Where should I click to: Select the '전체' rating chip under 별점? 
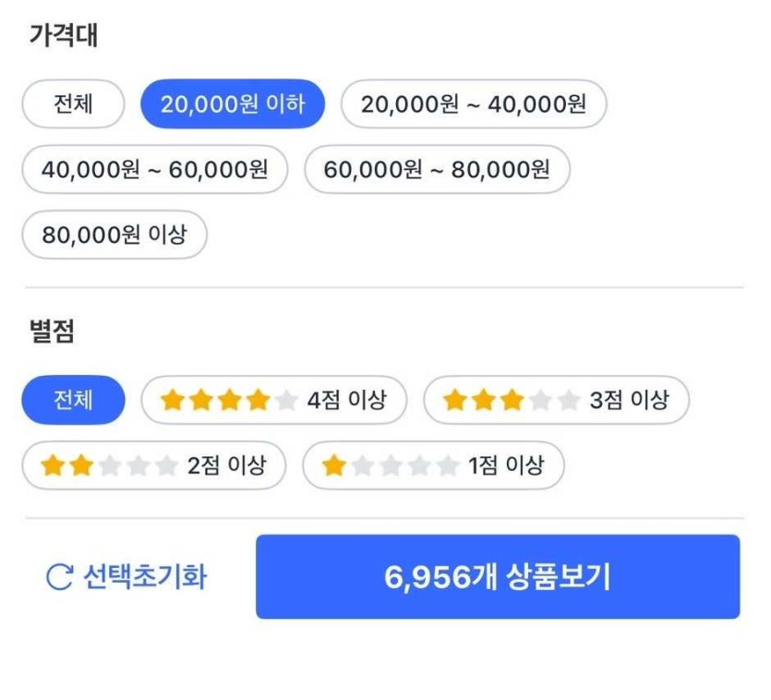(73, 400)
